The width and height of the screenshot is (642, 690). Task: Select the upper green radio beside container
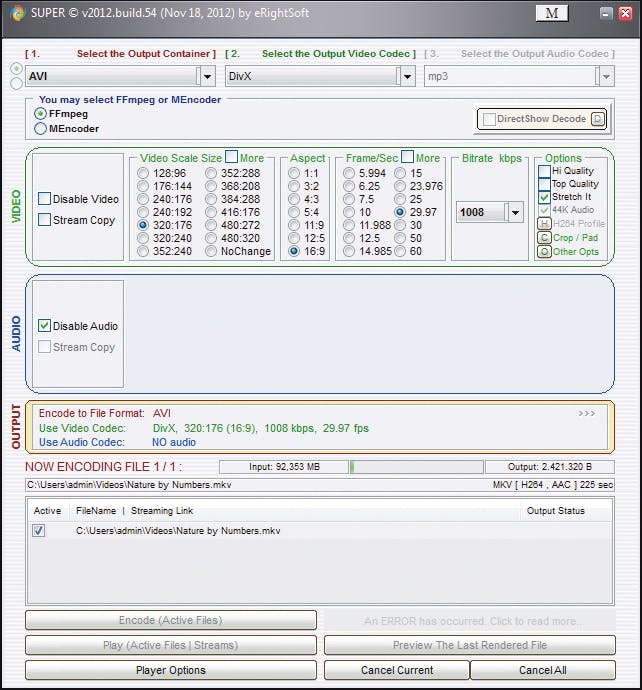pyautogui.click(x=16, y=69)
